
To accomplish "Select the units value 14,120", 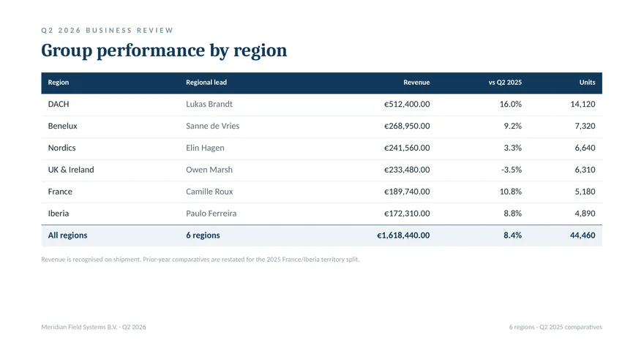I will pyautogui.click(x=583, y=105).
